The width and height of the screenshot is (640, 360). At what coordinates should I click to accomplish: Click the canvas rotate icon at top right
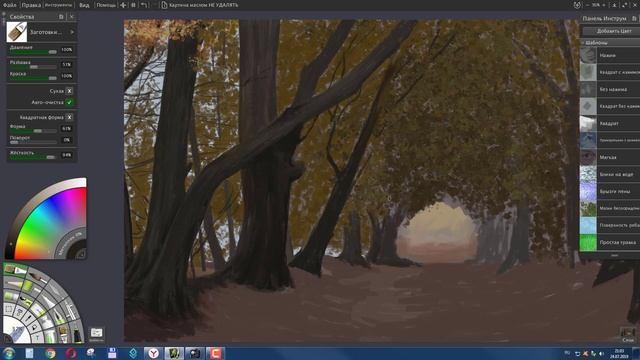(577, 5)
